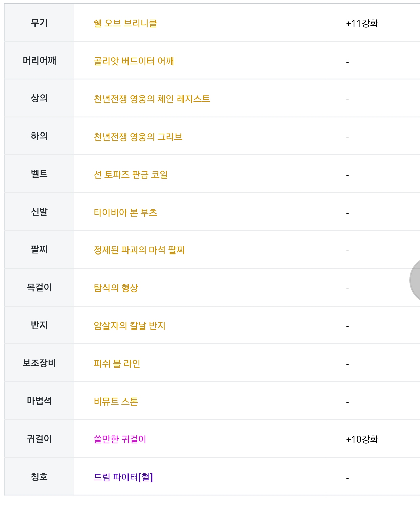Select the +10강화 earring reinforcement value

362,439
